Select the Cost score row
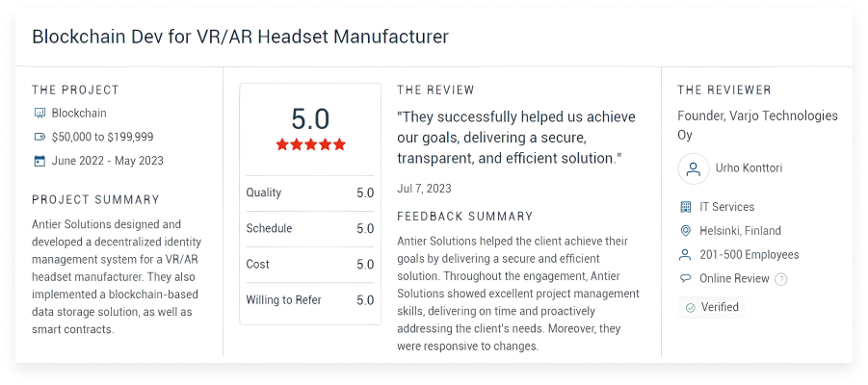The height and width of the screenshot is (385, 868). click(310, 265)
